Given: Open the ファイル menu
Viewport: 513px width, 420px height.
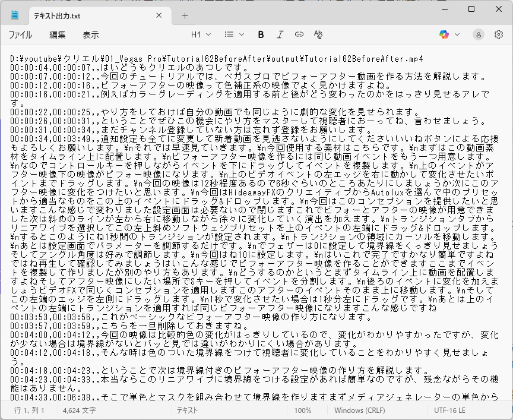Looking at the screenshot, I should pos(20,34).
